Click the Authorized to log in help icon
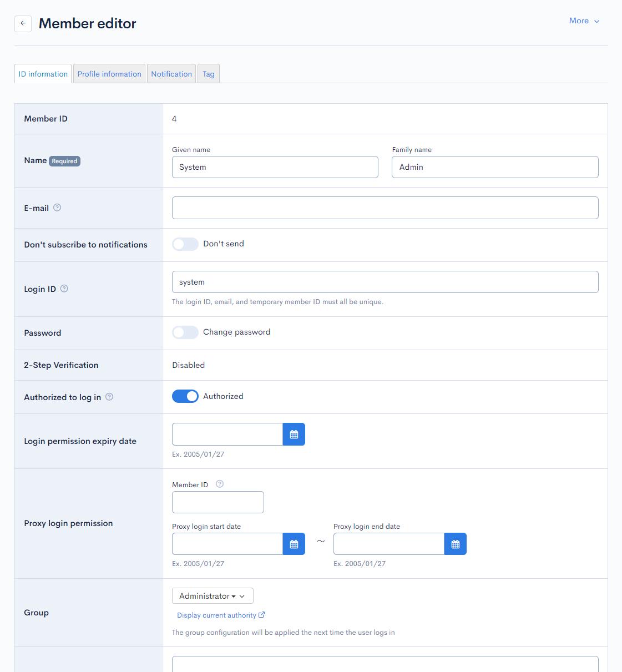The image size is (622, 672). point(109,397)
